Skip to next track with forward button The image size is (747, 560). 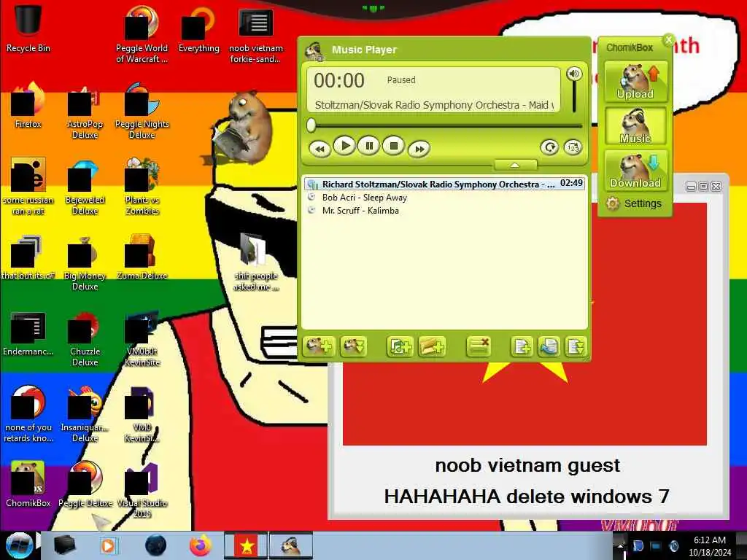point(419,149)
